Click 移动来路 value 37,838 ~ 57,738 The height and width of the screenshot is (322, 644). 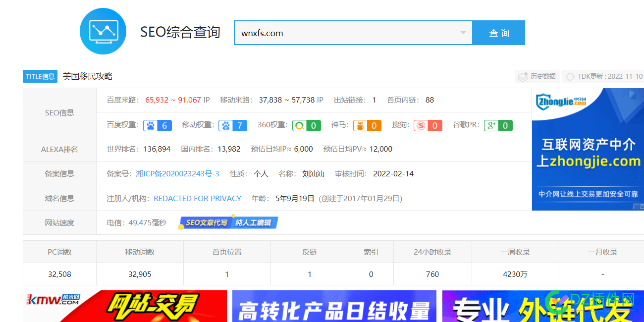[x=287, y=100]
